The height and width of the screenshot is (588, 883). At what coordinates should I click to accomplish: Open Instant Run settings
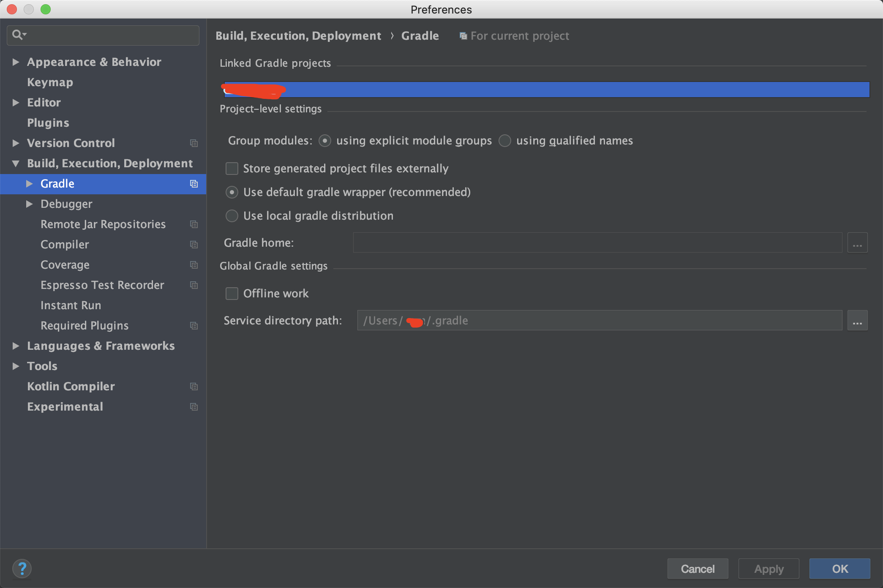point(71,305)
